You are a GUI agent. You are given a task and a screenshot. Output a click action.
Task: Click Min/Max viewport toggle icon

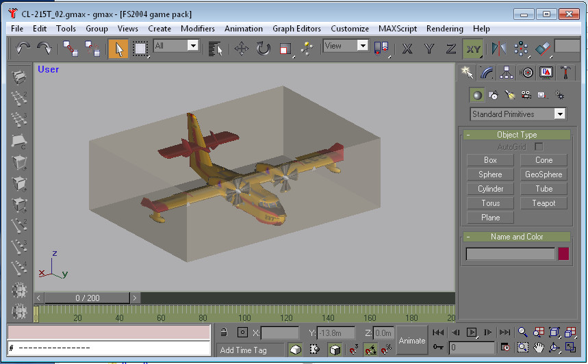[x=570, y=348]
